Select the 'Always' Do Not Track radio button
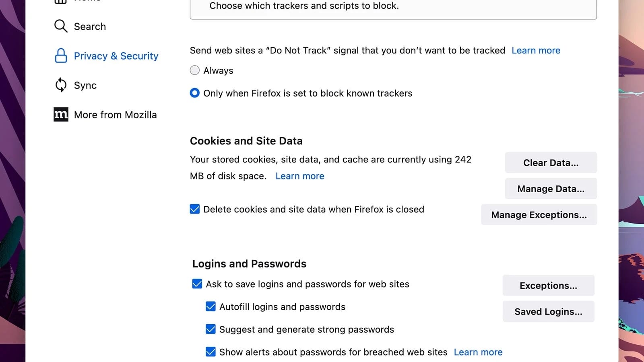The image size is (644, 362). click(194, 70)
